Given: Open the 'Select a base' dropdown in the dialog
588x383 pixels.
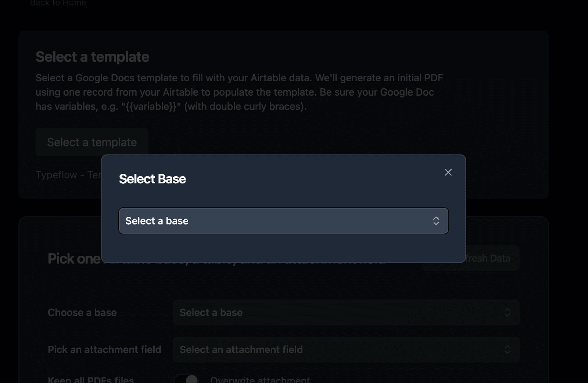Looking at the screenshot, I should [283, 221].
